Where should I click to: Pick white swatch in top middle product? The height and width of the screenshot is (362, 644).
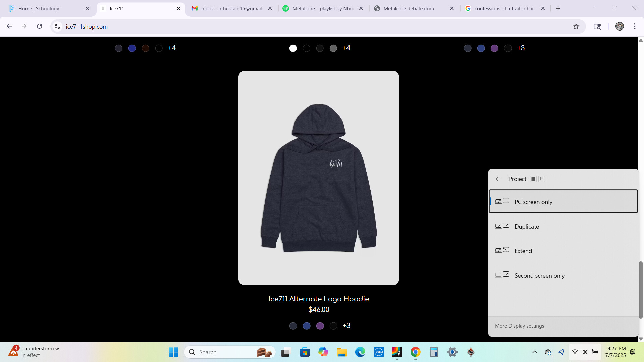[293, 48]
